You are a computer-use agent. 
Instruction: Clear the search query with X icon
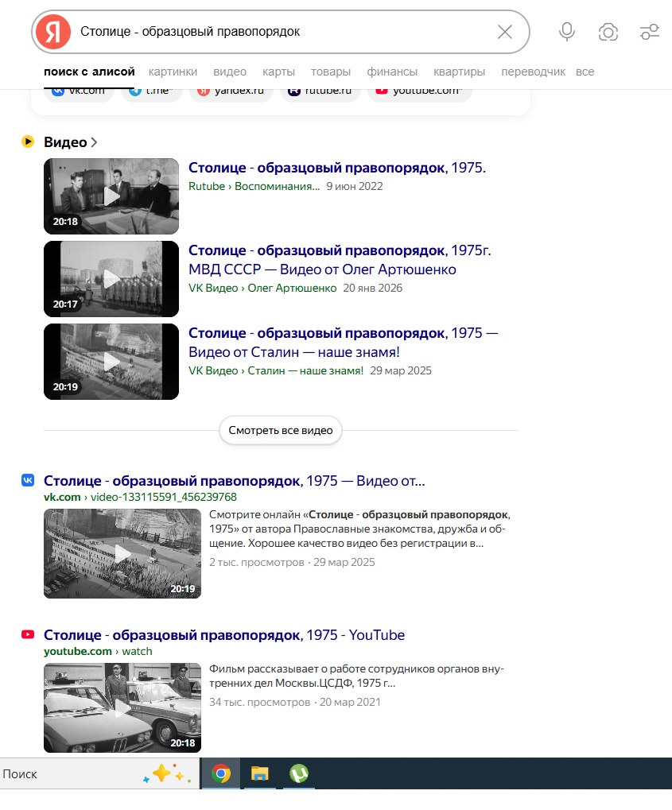504,32
